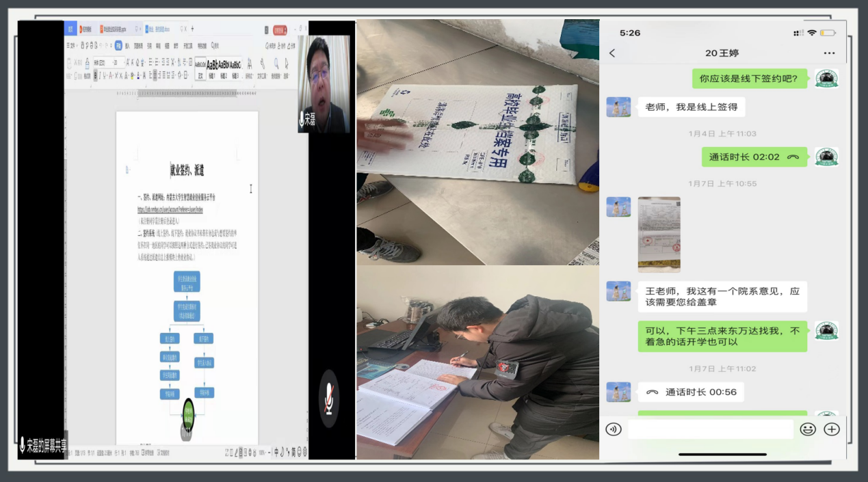Click the chat message input field

(710, 429)
